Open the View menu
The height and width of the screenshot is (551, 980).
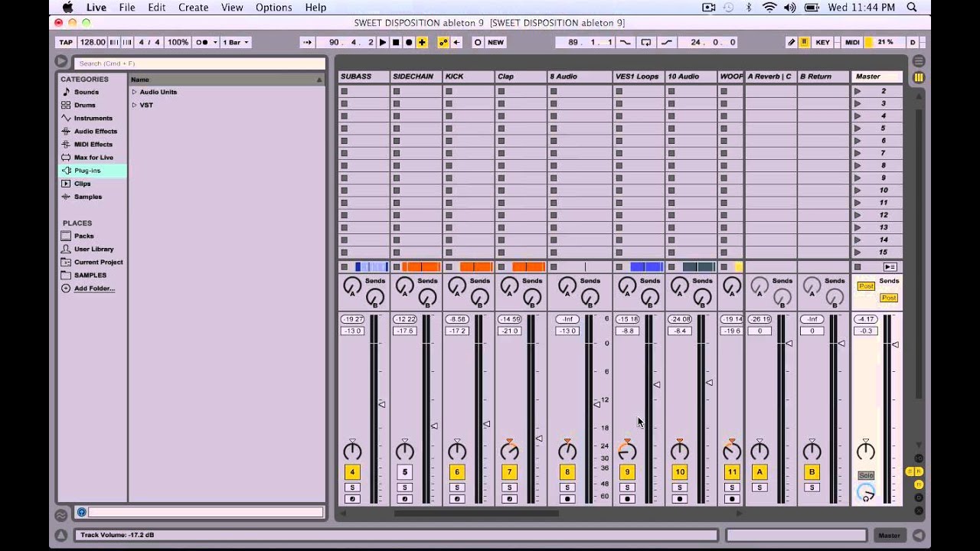232,8
